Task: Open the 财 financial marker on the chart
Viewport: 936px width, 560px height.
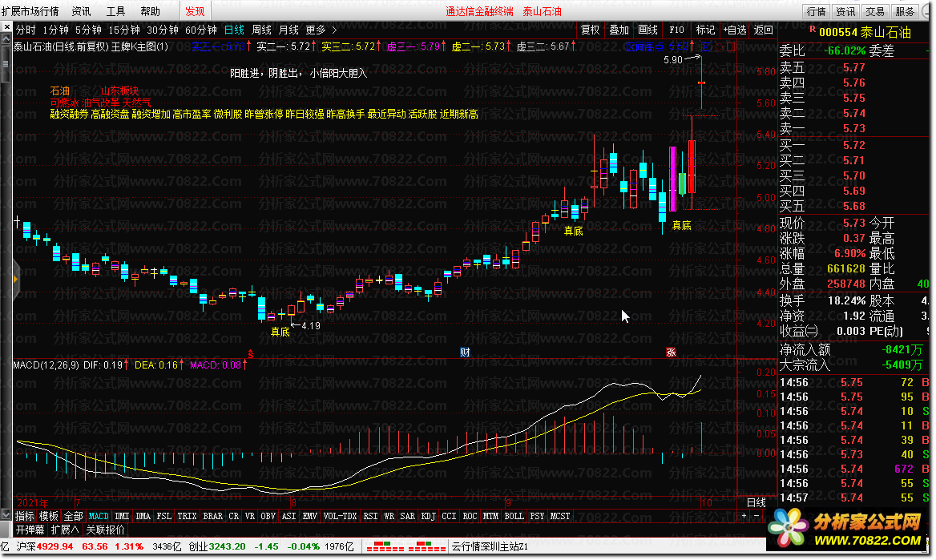Action: coord(465,353)
